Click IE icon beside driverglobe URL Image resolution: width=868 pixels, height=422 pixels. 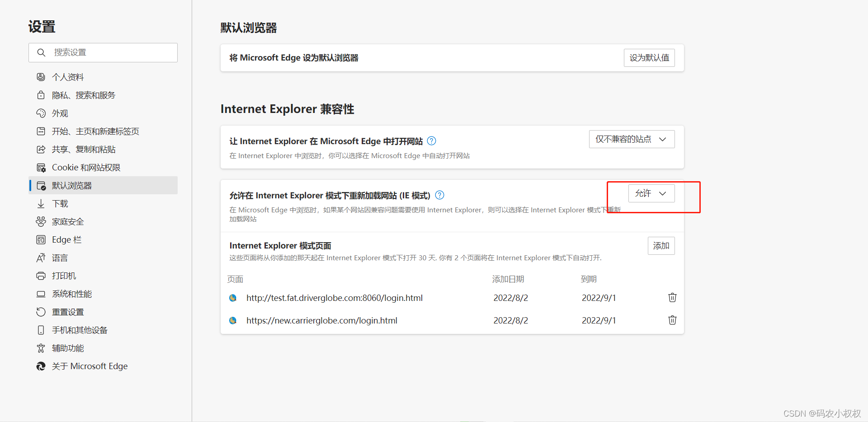click(233, 298)
